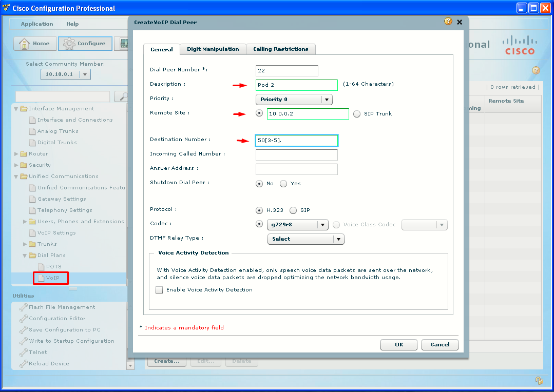Collapse Unified Communications tree node
Screen dimensions: 554x392
point(16,177)
